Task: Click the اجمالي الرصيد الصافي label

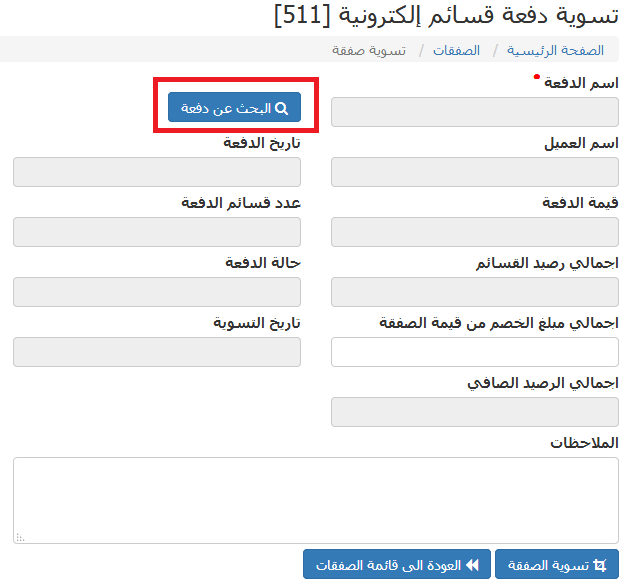Action: [543, 383]
